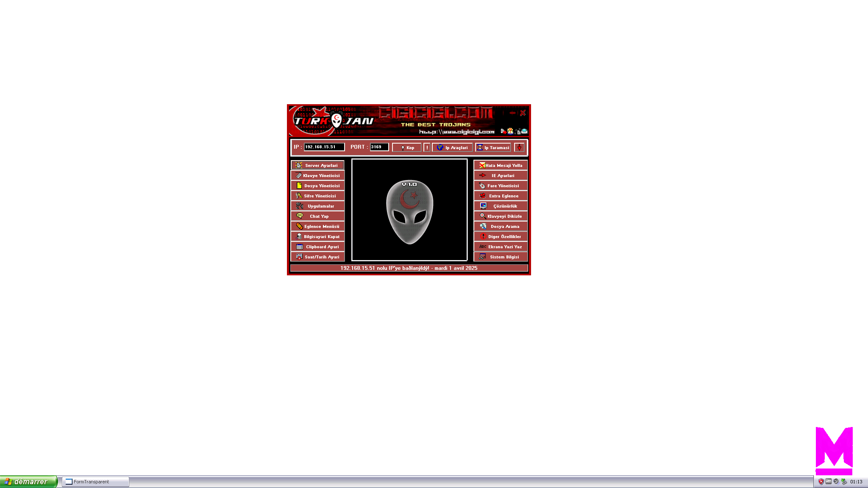Click the Server Ayarlari button
Screen dimensions: 868x488
[317, 165]
